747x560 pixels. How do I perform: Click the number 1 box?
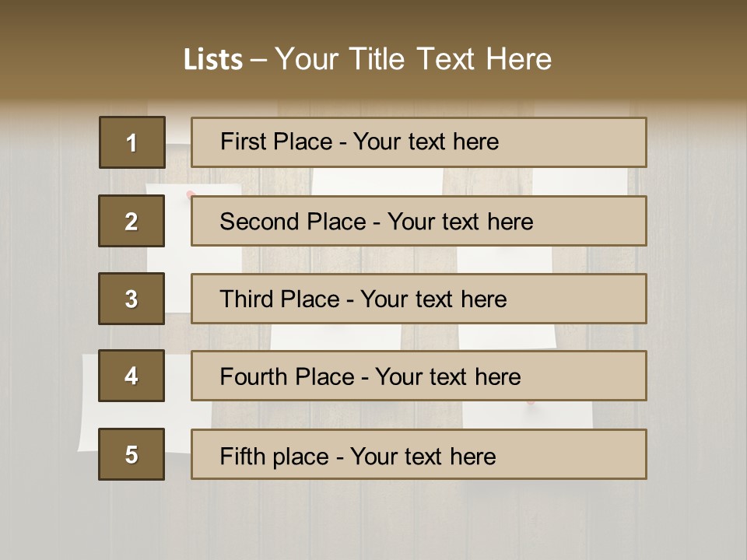tap(132, 142)
